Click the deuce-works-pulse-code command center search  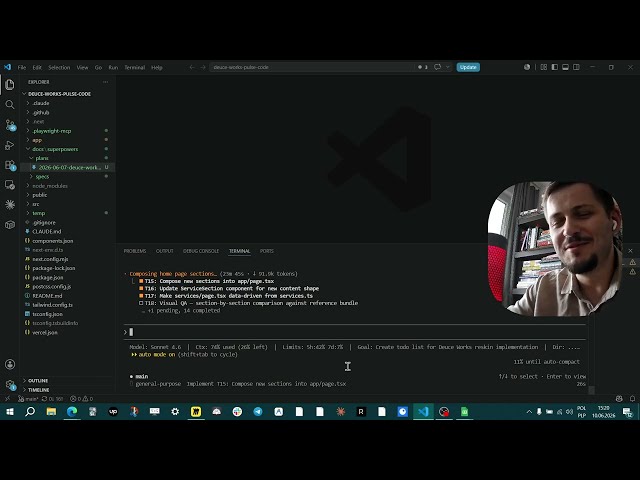click(312, 67)
